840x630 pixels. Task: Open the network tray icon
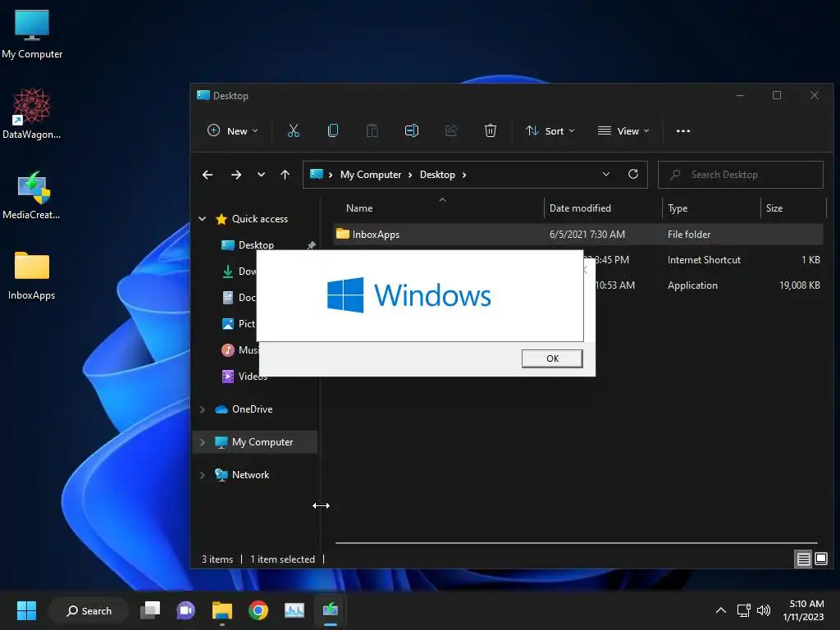[743, 610]
